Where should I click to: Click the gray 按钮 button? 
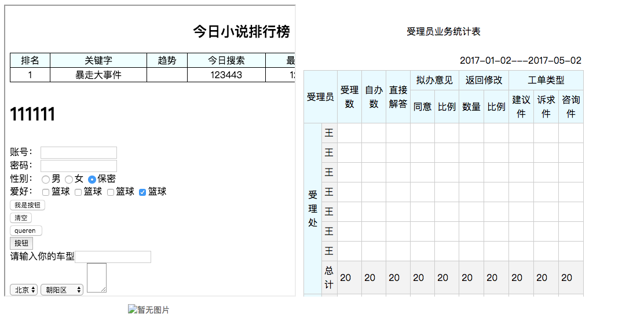[x=21, y=243]
